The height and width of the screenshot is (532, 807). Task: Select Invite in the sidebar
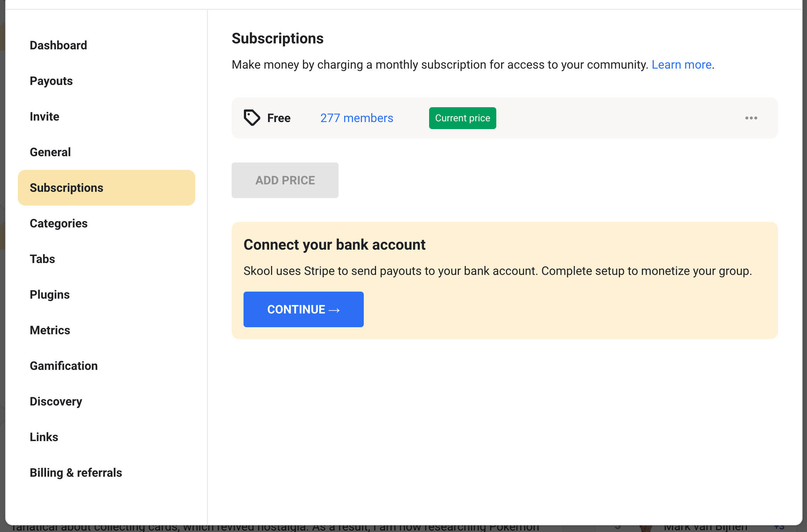pyautogui.click(x=45, y=116)
